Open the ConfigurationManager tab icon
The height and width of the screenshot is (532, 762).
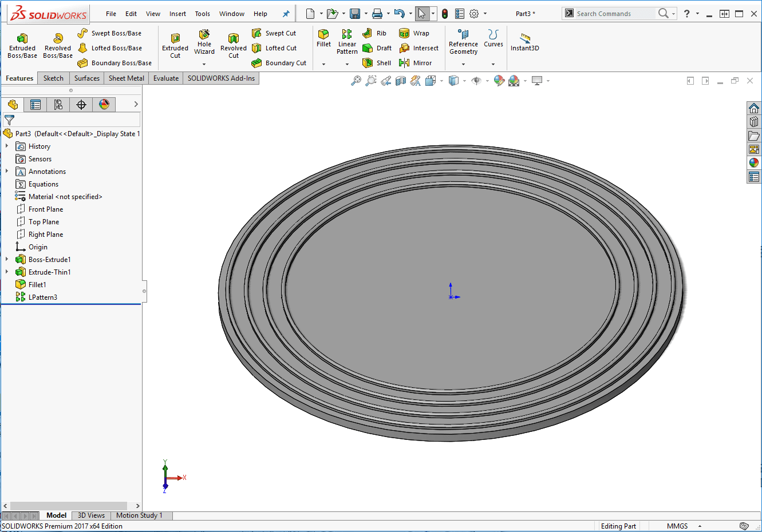coord(58,105)
